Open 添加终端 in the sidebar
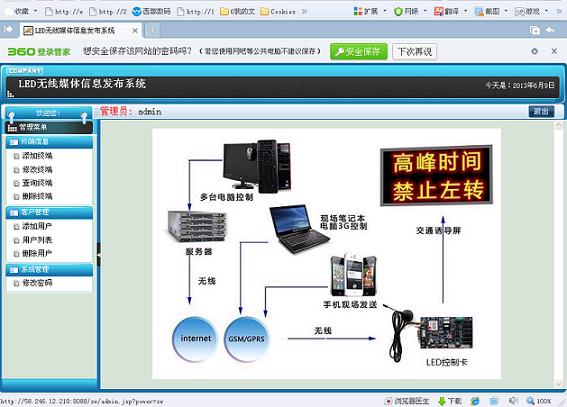Viewport: 567px width, 407px height. pos(37,156)
